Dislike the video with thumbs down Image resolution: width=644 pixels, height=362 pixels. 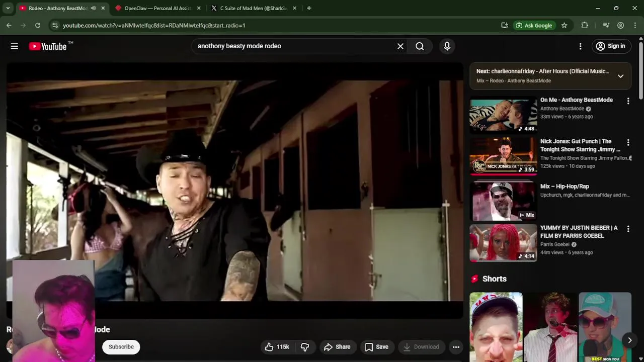pyautogui.click(x=305, y=347)
